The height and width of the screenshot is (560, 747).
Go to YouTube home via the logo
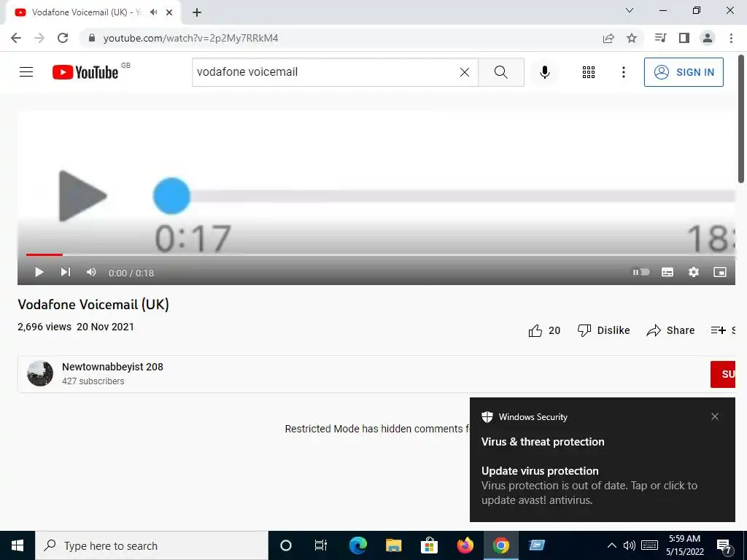click(85, 72)
